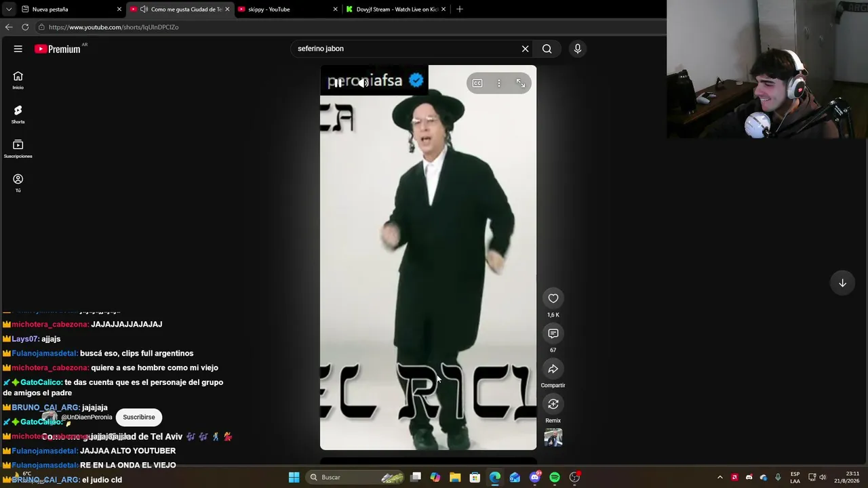Close the skippy - YouTube tab

pyautogui.click(x=335, y=9)
